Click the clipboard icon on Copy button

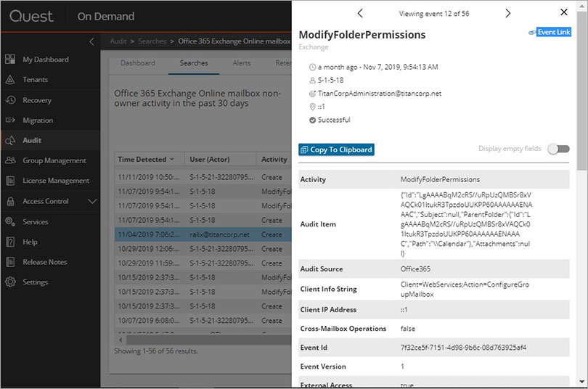tap(304, 150)
